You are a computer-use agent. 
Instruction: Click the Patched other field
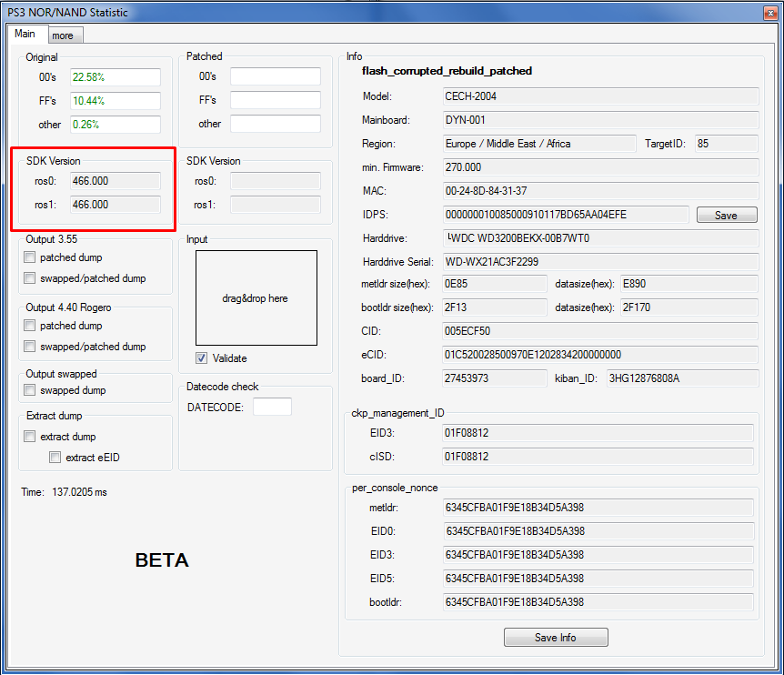pos(276,124)
